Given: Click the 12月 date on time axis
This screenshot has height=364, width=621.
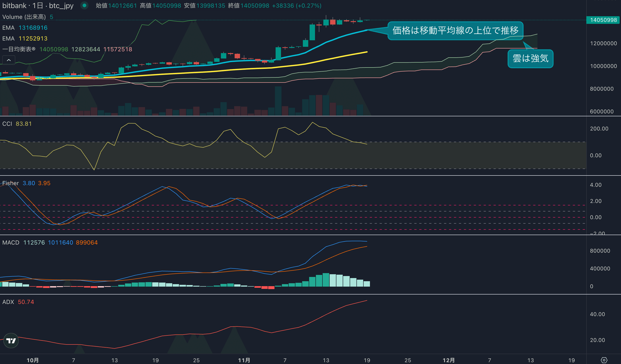Looking at the screenshot, I should point(449,360).
